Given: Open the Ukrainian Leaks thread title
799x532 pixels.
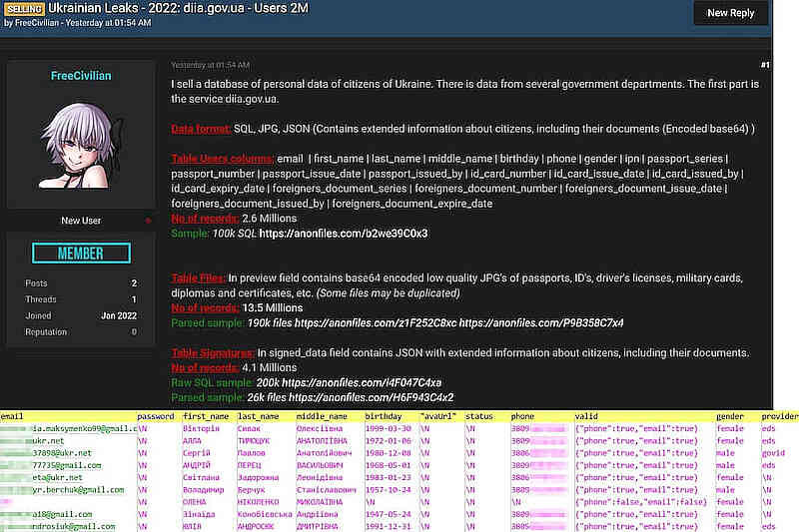Looking at the screenshot, I should [179, 9].
